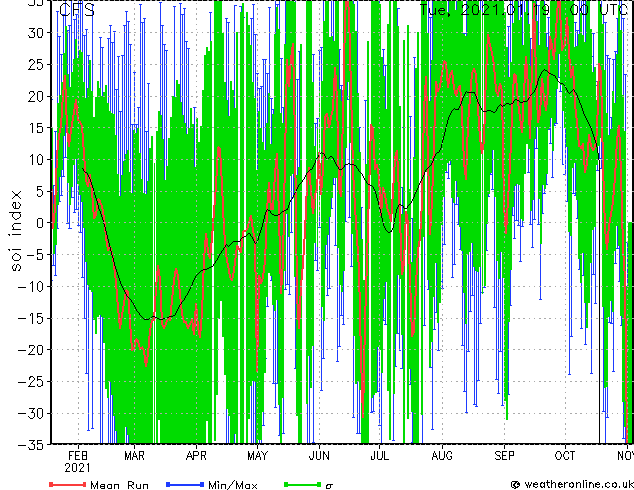
Task: Click the MAR x-axis label
Action: [x=134, y=456]
